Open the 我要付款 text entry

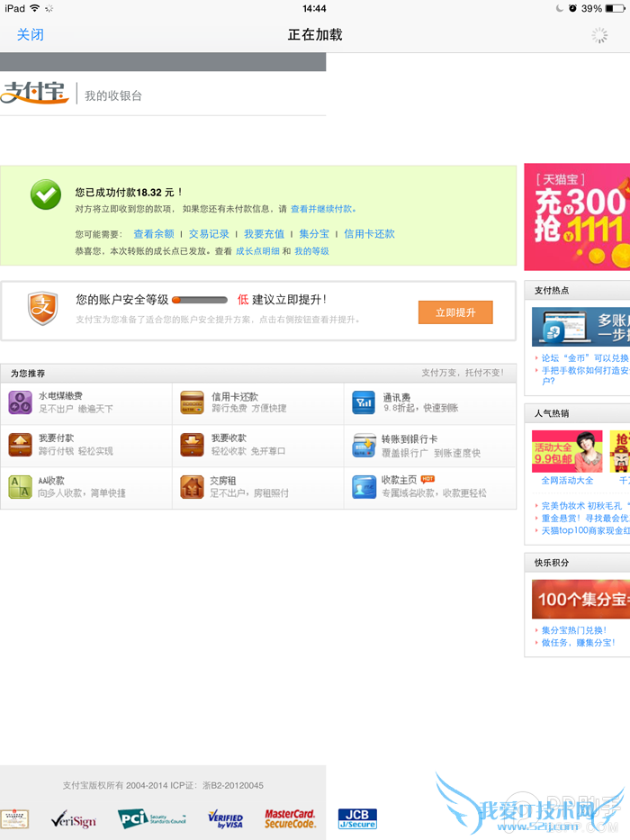coord(56,438)
